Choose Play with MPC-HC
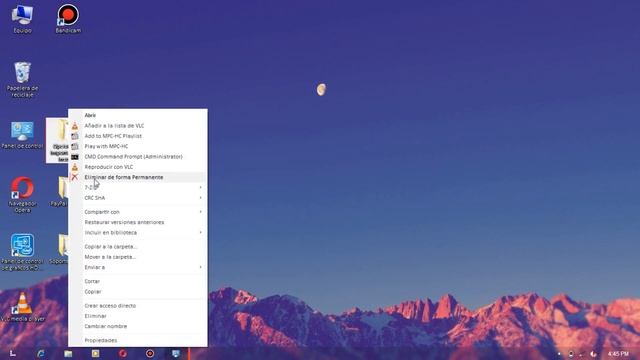 pos(138,146)
